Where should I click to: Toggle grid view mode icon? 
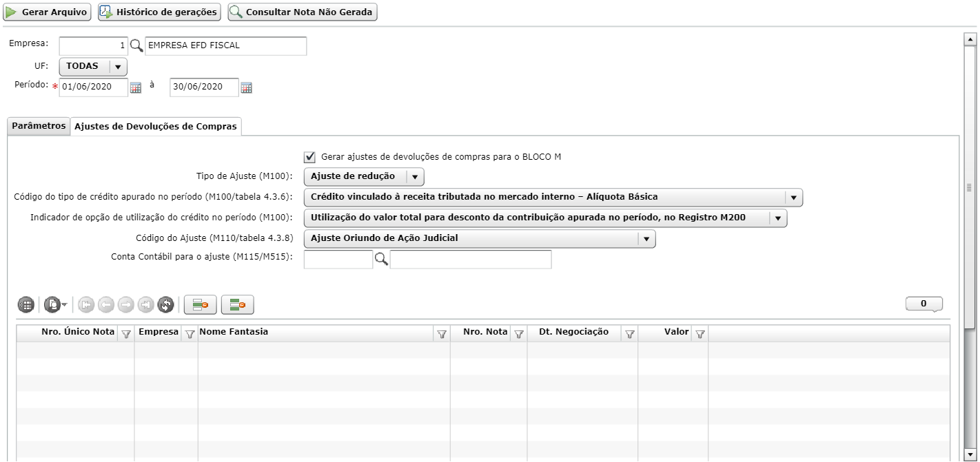point(26,304)
